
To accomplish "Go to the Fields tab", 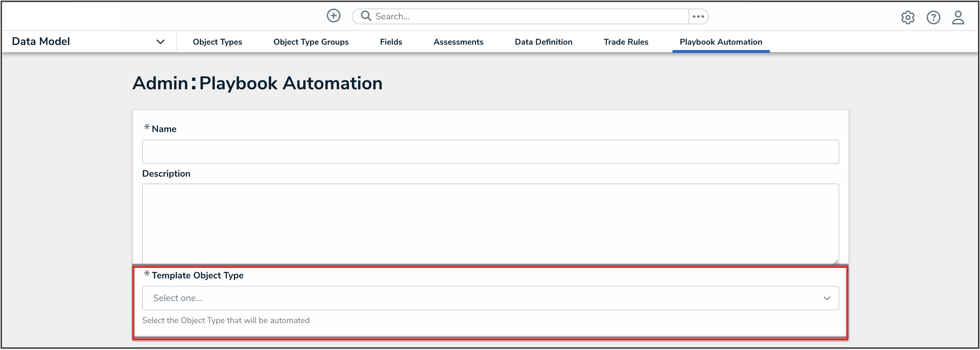I will 391,42.
